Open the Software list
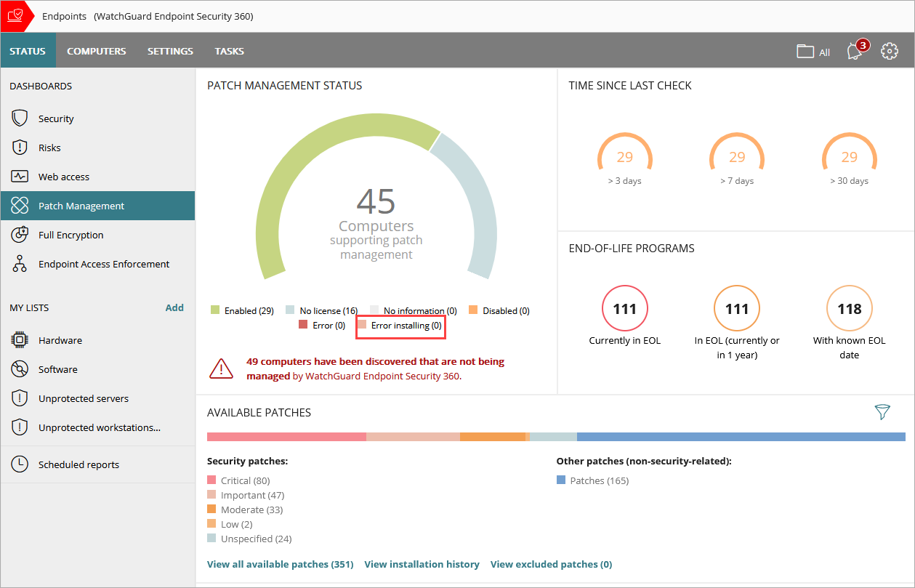915x588 pixels. click(x=97, y=369)
